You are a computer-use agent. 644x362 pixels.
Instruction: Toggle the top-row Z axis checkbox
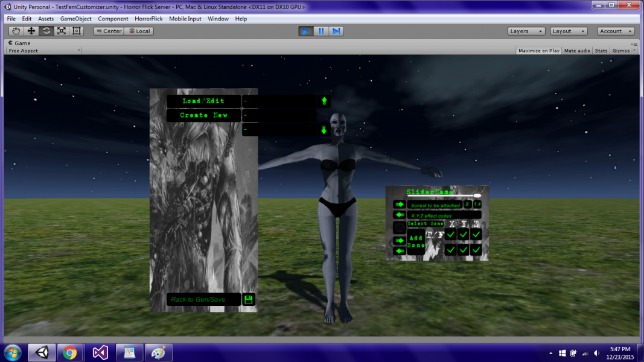(476, 234)
